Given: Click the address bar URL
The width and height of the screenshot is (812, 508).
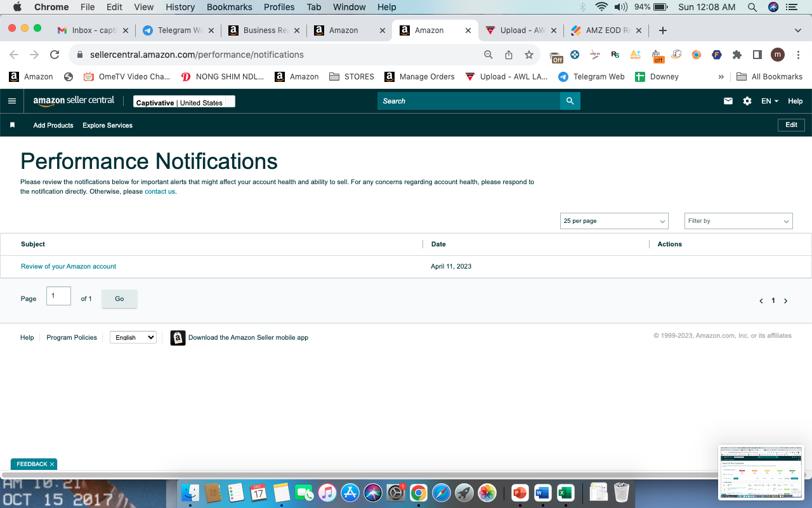Looking at the screenshot, I should coord(197,55).
